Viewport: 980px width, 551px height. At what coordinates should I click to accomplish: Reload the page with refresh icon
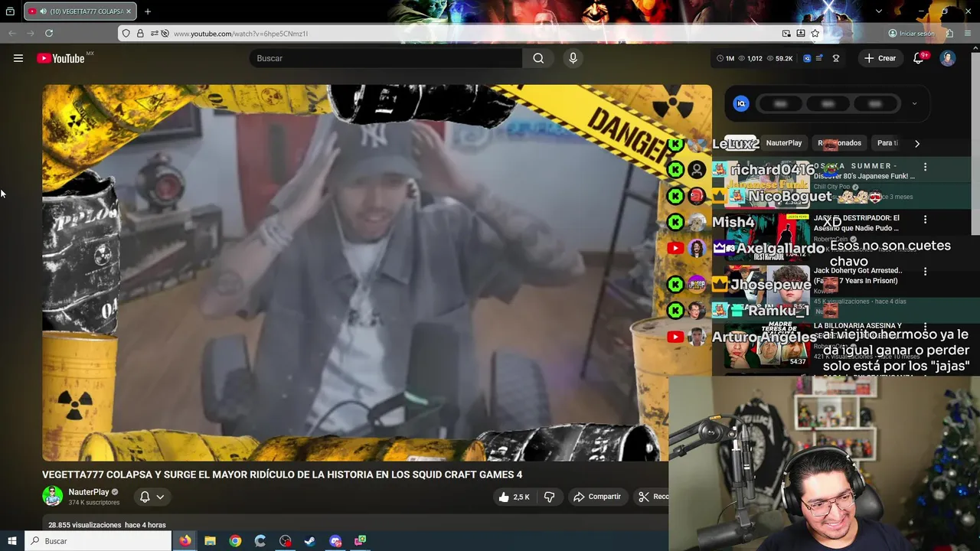coord(49,33)
